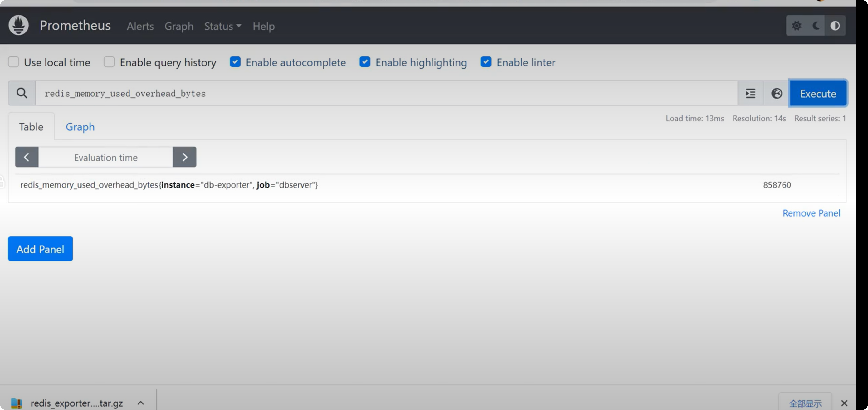Uncheck the Enable linter checkbox
868x410 pixels.
tap(486, 62)
